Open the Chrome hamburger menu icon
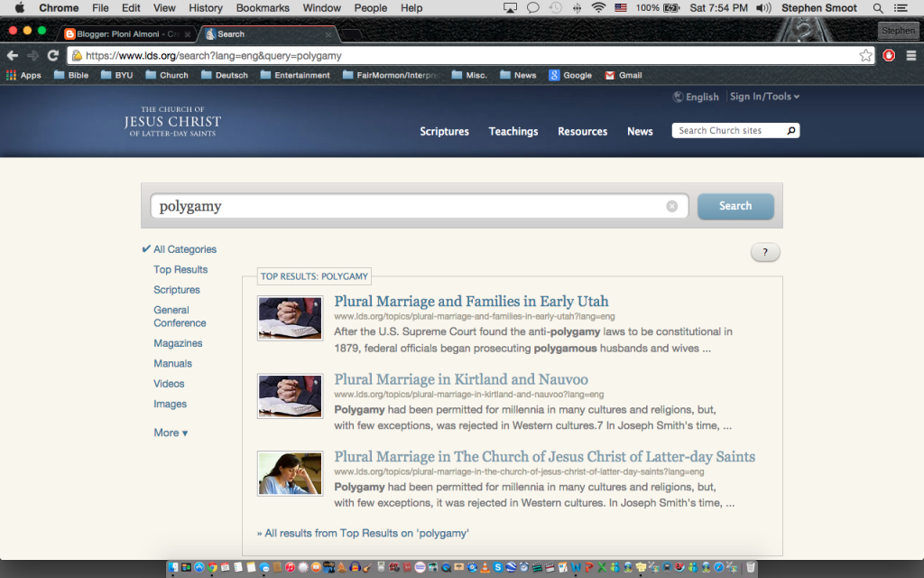This screenshot has width=924, height=578. click(910, 55)
